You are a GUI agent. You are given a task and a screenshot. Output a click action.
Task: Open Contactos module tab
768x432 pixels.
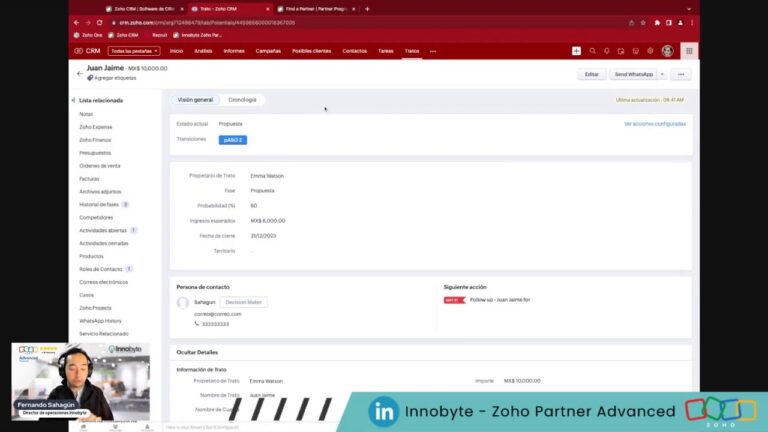[x=355, y=51]
